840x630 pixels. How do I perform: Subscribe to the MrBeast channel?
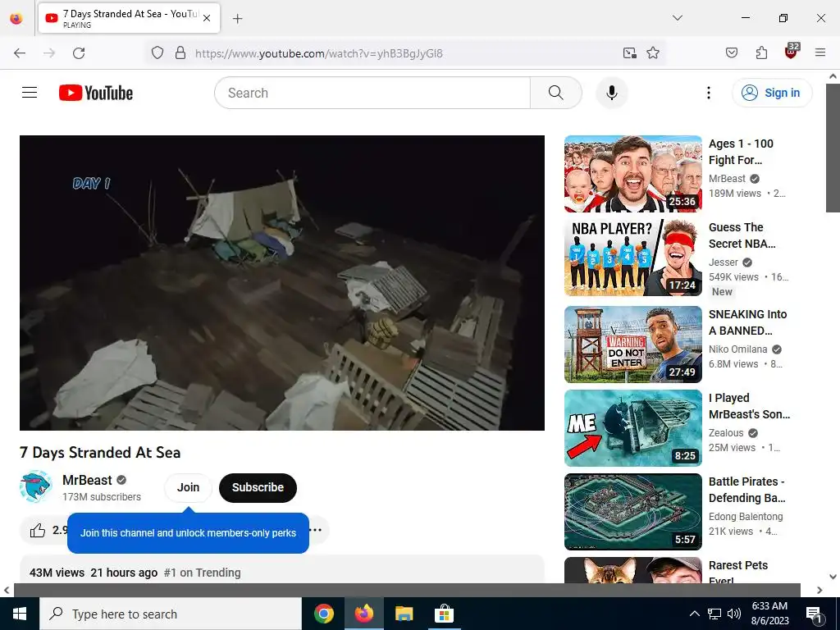258,487
